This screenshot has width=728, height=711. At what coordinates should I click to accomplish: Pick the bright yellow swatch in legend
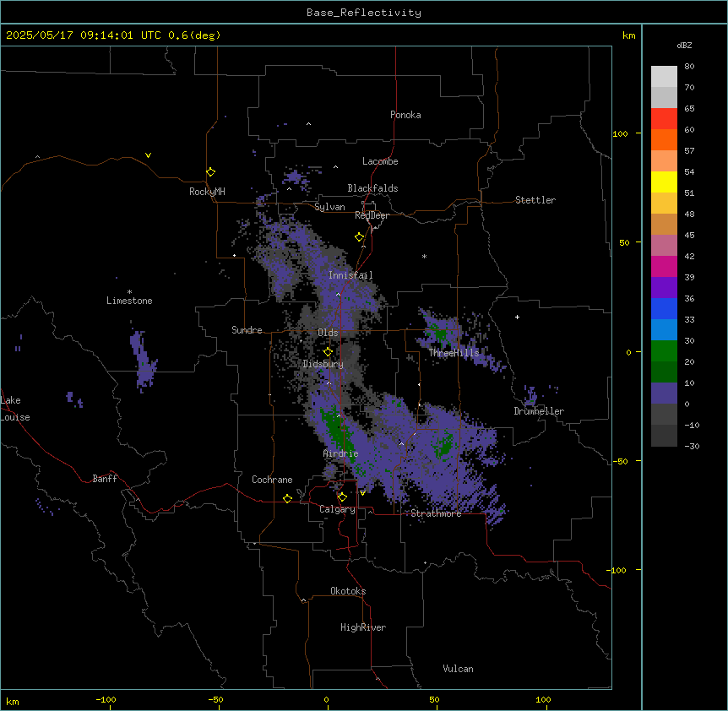(x=664, y=182)
